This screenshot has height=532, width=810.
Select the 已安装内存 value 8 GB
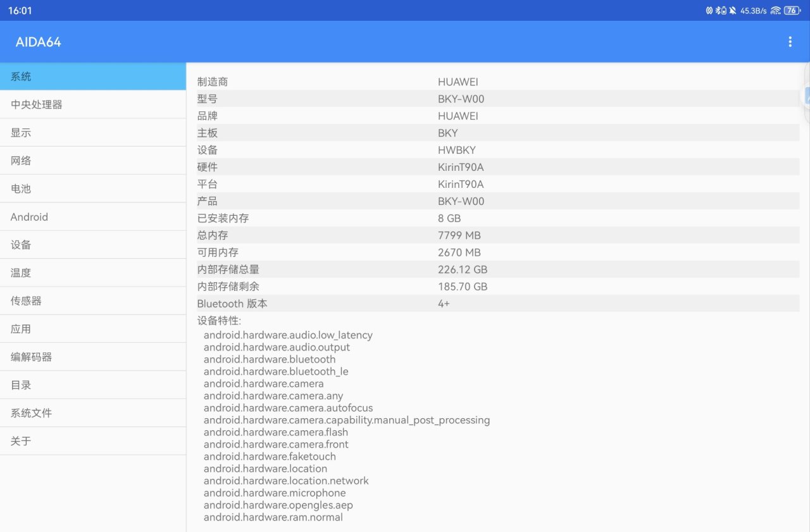449,218
